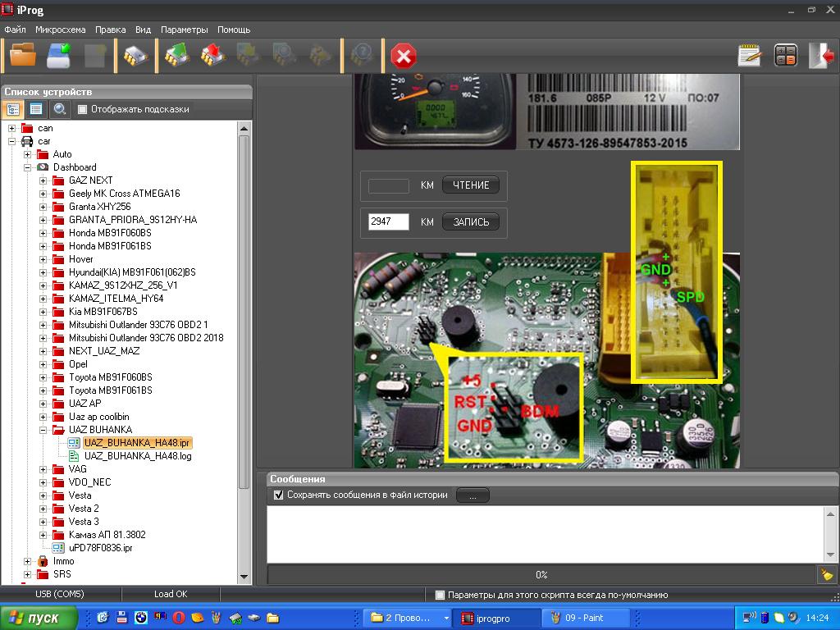
Task: Click the 'ЗАПИСЬ' button
Action: pyautogui.click(x=471, y=221)
